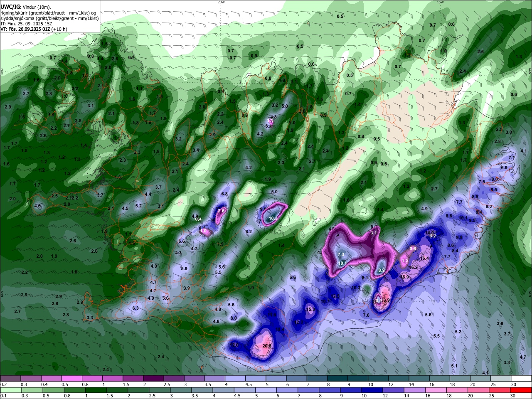Viewport: 532px width, 399px height.
Task: Click the top legend dark purple swatch labeled 2
Action: pos(153,379)
